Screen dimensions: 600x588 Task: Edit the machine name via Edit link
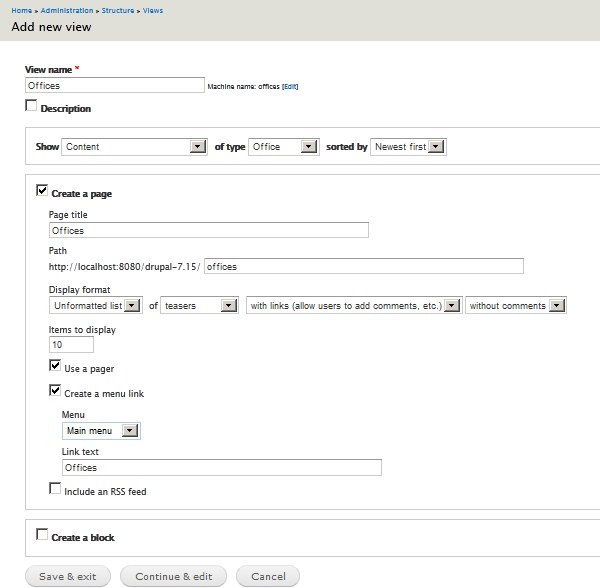pos(290,87)
